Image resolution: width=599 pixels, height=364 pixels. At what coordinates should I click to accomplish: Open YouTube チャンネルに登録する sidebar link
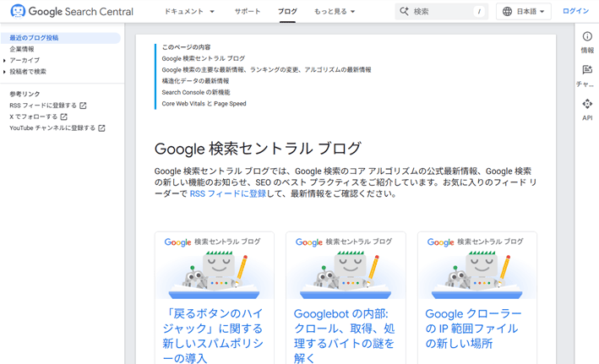click(x=52, y=128)
